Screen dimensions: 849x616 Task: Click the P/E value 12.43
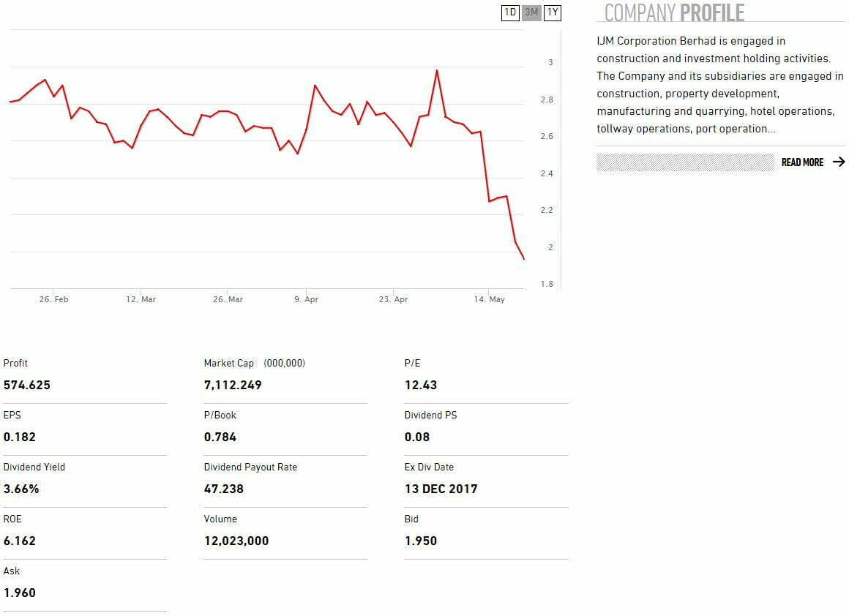tap(421, 385)
